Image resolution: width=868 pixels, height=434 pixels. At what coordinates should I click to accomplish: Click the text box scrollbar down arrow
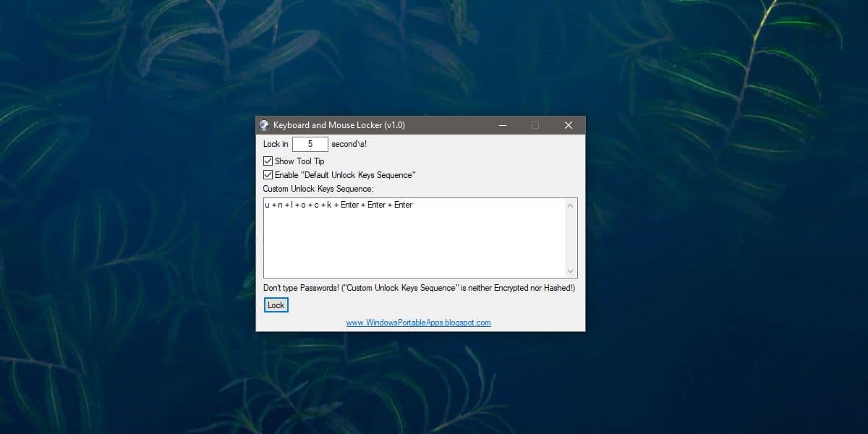click(x=571, y=271)
